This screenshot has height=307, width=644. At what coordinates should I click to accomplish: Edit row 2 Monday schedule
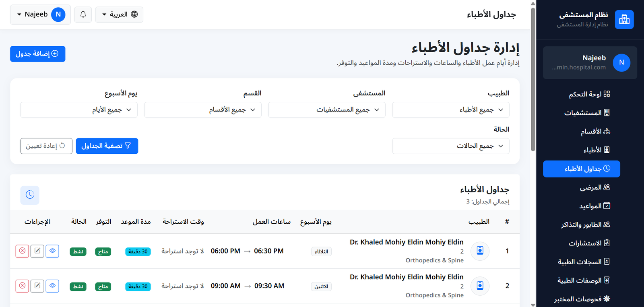pyautogui.click(x=37, y=286)
